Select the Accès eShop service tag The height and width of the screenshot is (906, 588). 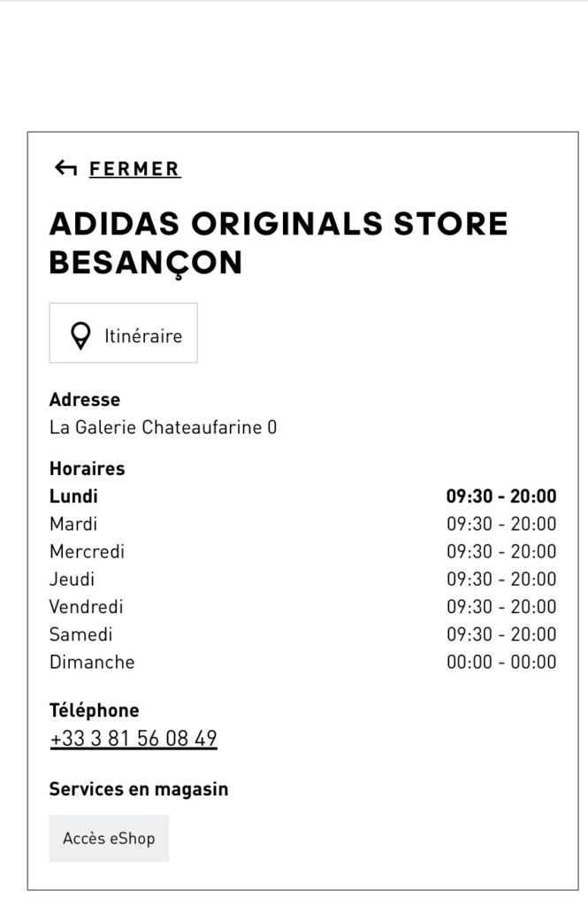109,838
